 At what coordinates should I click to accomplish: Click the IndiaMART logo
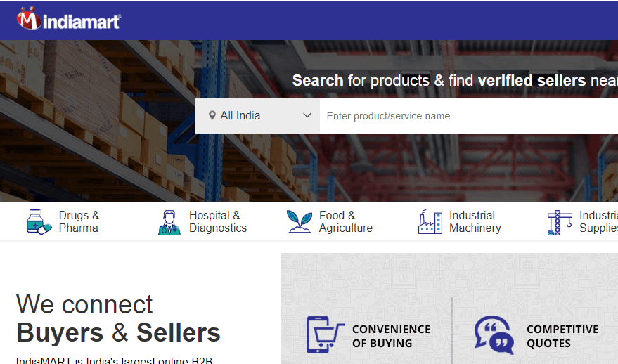(x=69, y=19)
